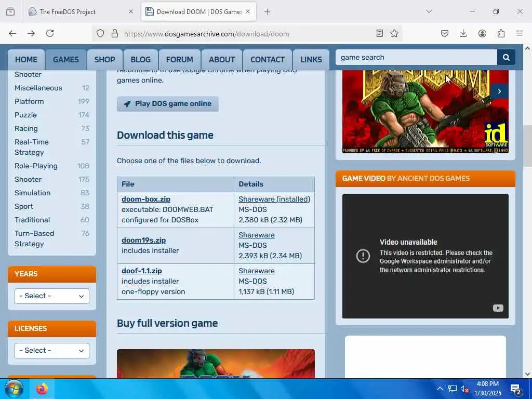532x399 pixels.
Task: Click the forward navigation arrow
Action: [31, 33]
